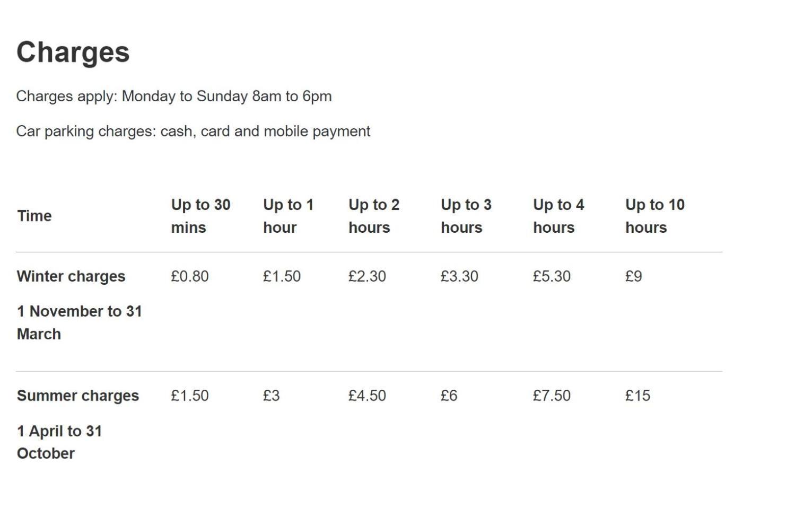Click the 'Up to 3 hours' header

pyautogui.click(x=466, y=216)
